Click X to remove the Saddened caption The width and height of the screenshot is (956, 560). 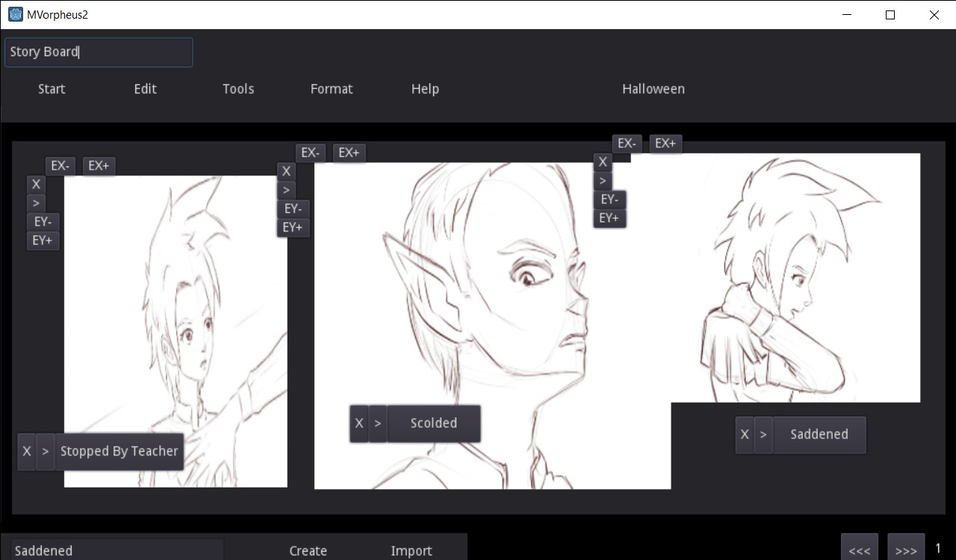pos(745,435)
